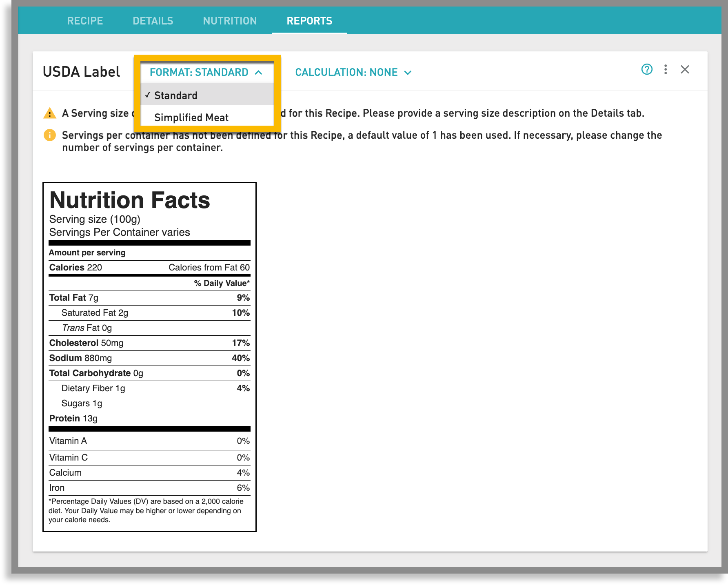View the Nutrition tab
The image size is (728, 585).
[230, 21]
